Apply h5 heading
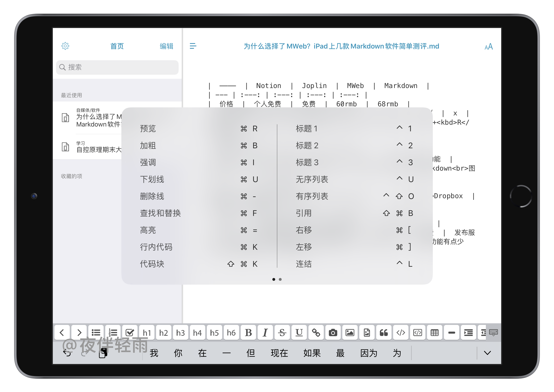This screenshot has width=554, height=392. 215,332
